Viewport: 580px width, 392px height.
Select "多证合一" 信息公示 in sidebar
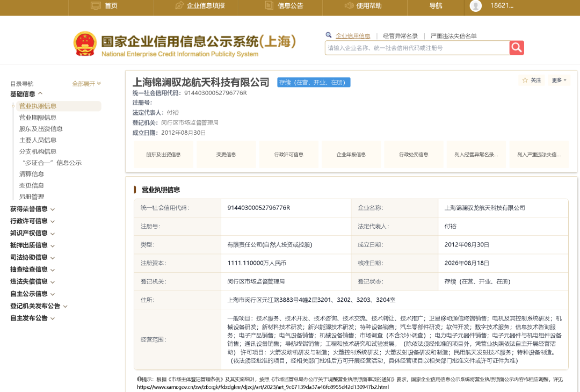[x=52, y=163]
